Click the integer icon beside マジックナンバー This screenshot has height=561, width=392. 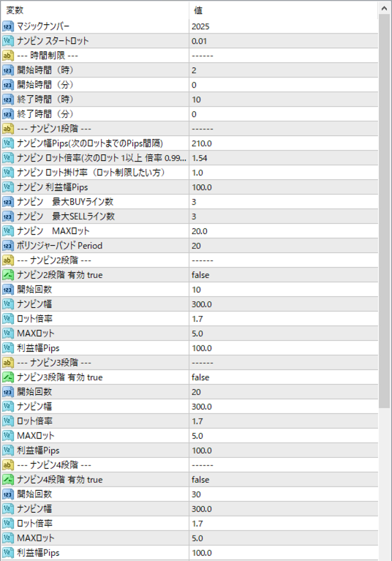[x=8, y=26]
